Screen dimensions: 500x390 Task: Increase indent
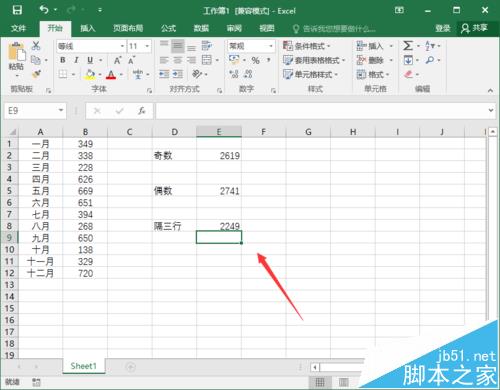[x=178, y=74]
